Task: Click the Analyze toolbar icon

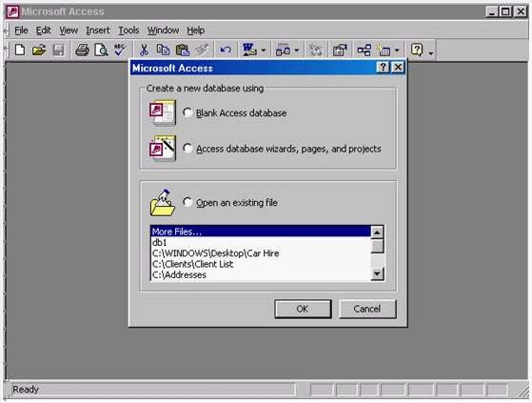Action: [x=283, y=50]
